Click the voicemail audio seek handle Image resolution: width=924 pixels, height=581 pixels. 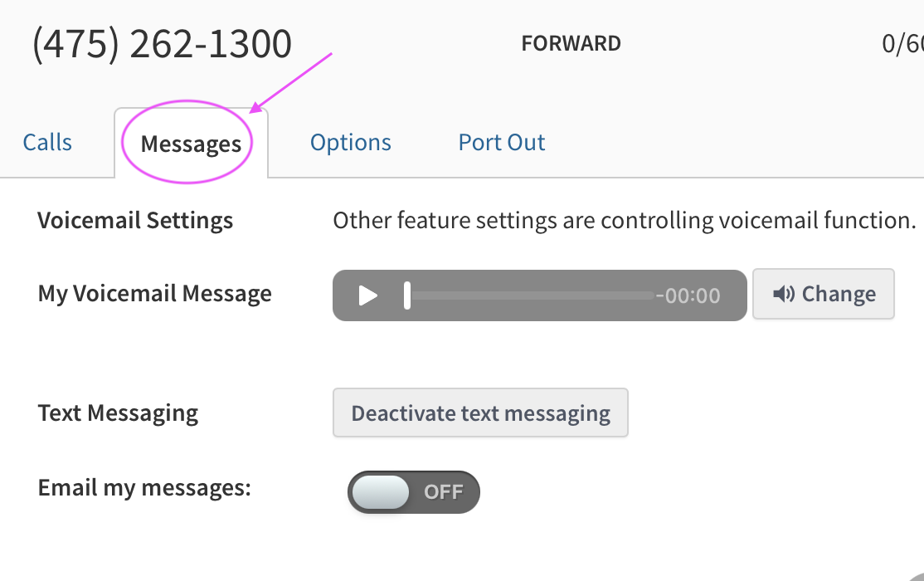(407, 295)
